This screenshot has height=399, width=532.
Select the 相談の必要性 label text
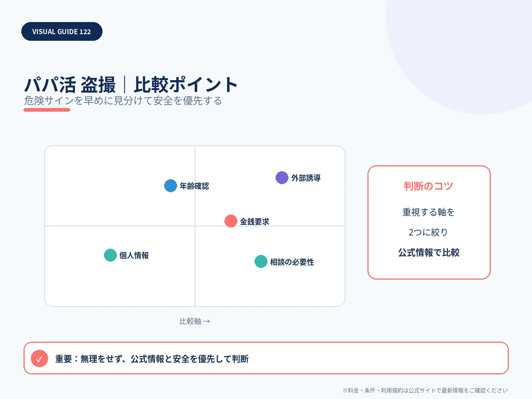292,262
